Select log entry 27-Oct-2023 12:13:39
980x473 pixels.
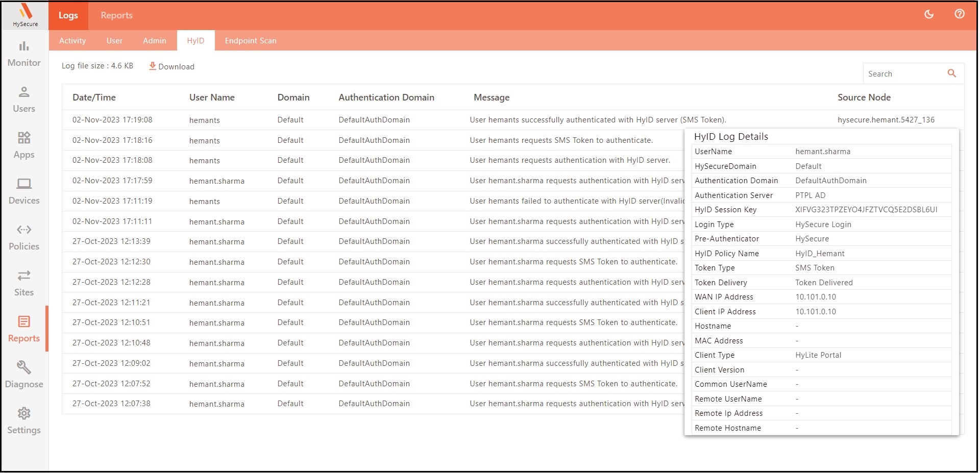point(111,241)
